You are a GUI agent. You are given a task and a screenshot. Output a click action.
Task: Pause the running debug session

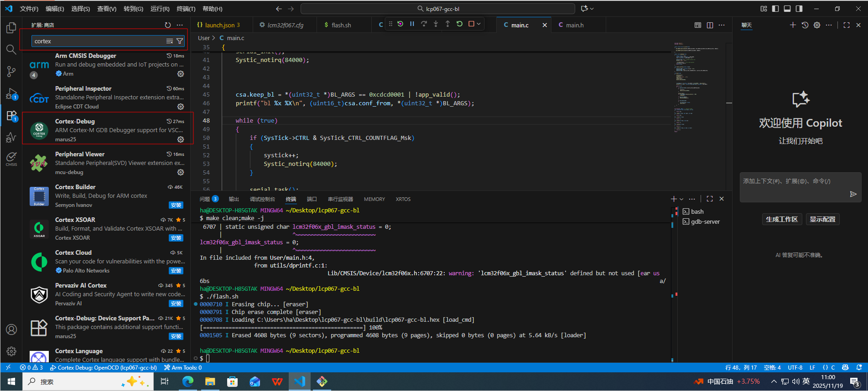point(412,24)
